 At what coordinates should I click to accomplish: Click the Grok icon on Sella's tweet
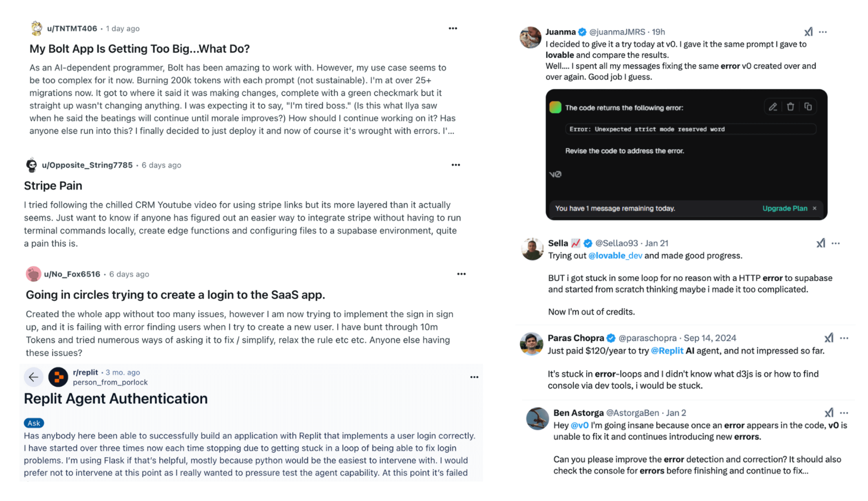[821, 243]
